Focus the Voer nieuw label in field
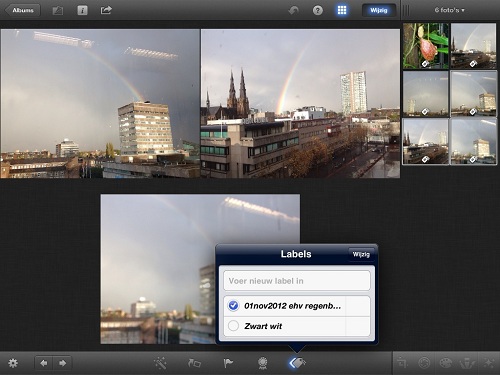Viewport: 500px width, 375px height. tap(297, 281)
